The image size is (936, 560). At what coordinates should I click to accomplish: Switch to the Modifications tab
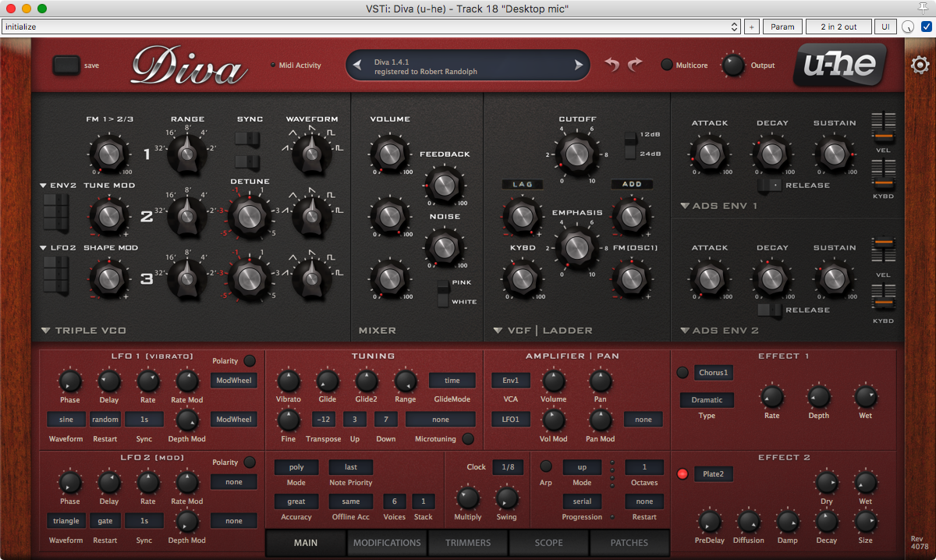(387, 543)
